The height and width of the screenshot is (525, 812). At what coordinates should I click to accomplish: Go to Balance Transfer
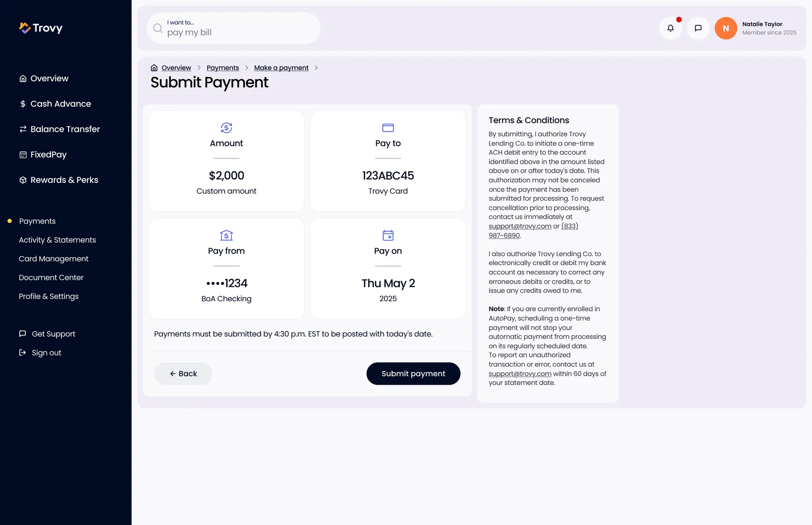[60, 129]
